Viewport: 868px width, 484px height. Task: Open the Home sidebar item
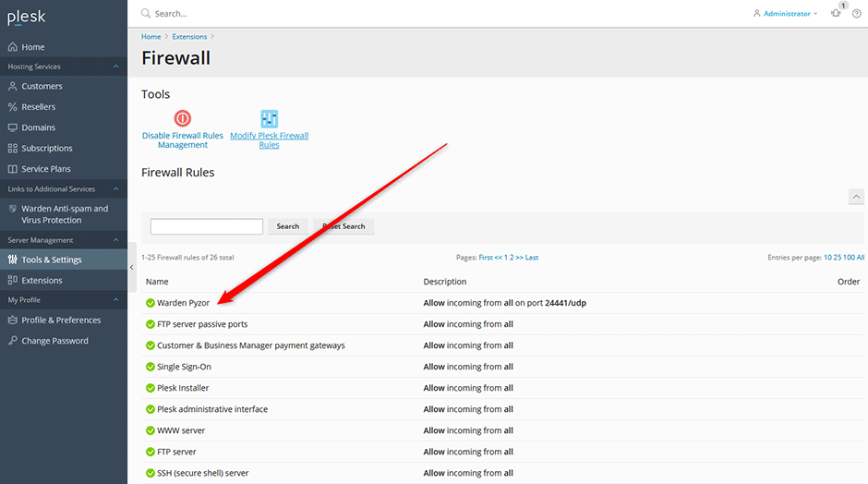[32, 47]
